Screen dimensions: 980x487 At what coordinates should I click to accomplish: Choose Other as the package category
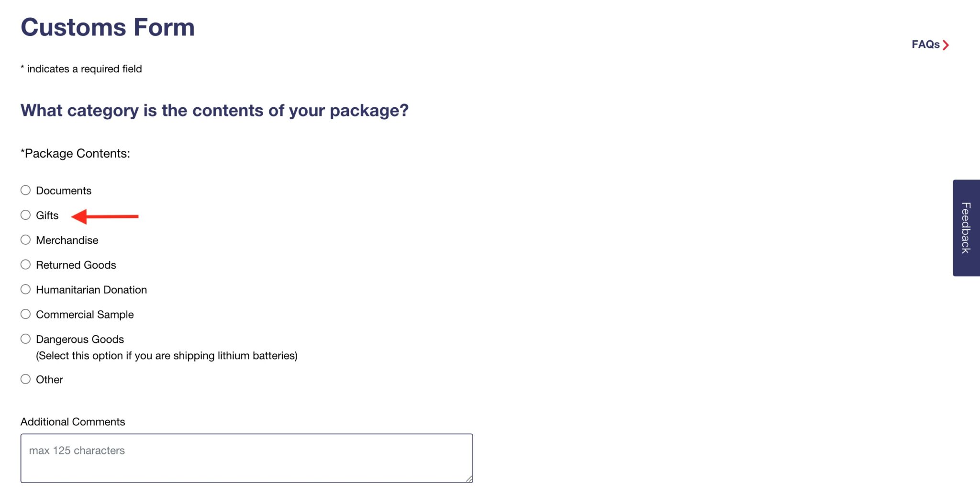[26, 379]
